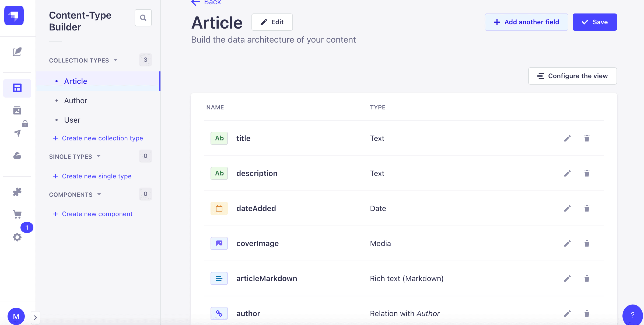Select the Content-Type Builder layout icon
The height and width of the screenshot is (325, 644).
[x=17, y=88]
